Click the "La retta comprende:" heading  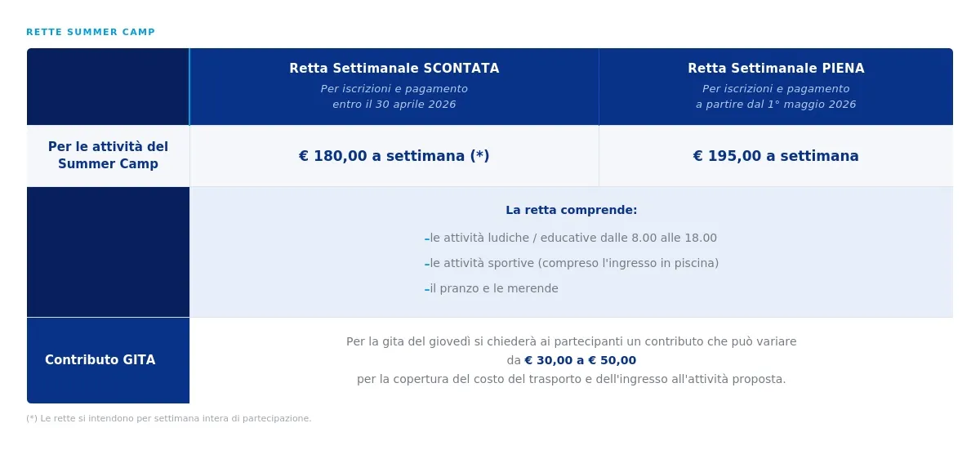point(571,210)
